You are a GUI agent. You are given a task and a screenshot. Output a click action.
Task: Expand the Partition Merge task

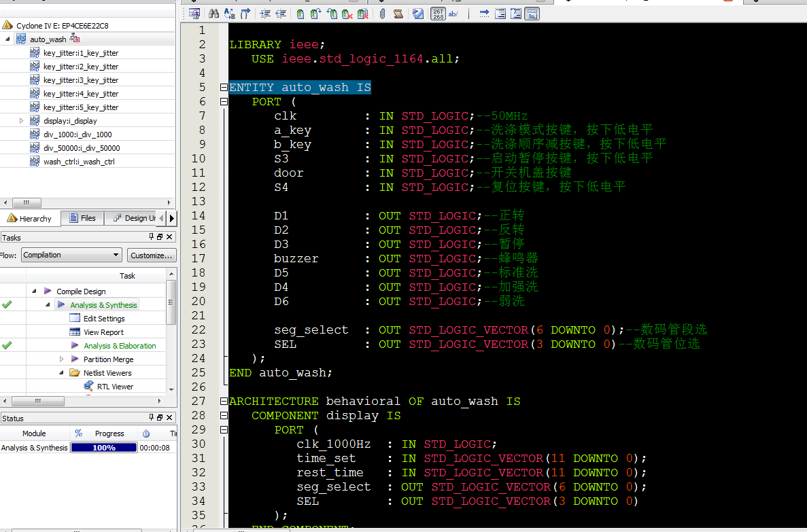(x=62, y=359)
